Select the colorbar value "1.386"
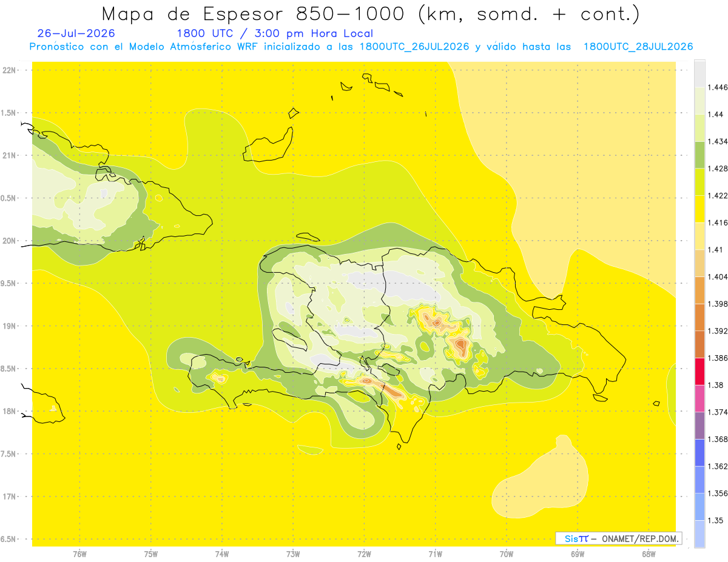 (x=719, y=358)
